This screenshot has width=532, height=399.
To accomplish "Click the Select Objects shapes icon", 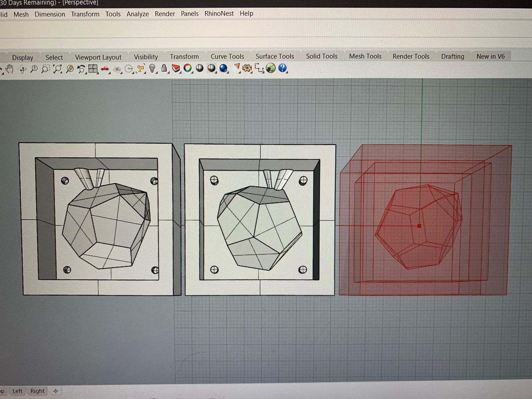I will pos(141,69).
